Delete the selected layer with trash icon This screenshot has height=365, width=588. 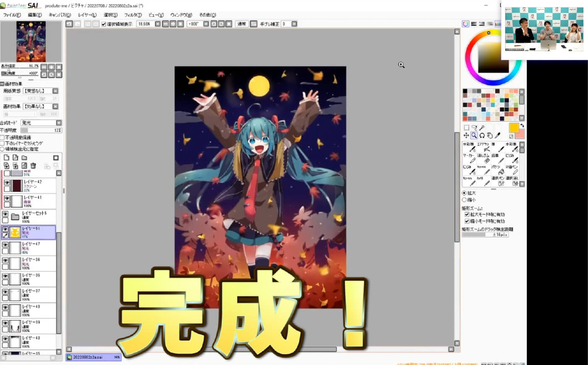point(33,166)
